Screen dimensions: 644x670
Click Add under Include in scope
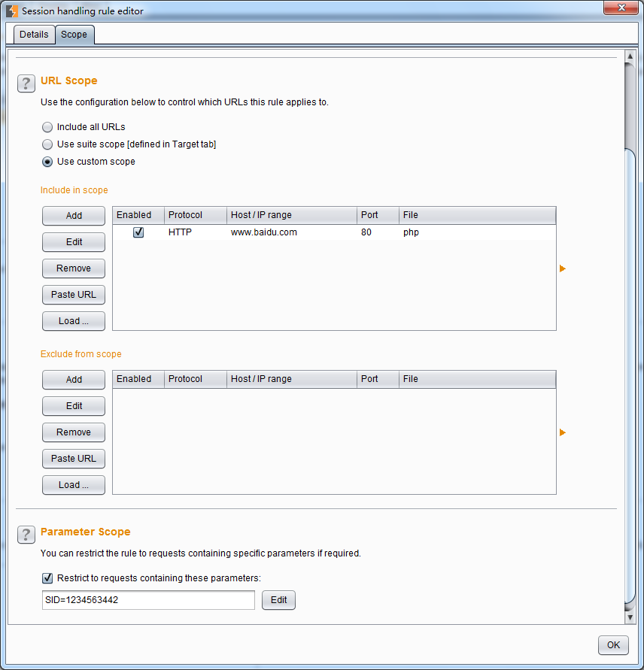74,216
